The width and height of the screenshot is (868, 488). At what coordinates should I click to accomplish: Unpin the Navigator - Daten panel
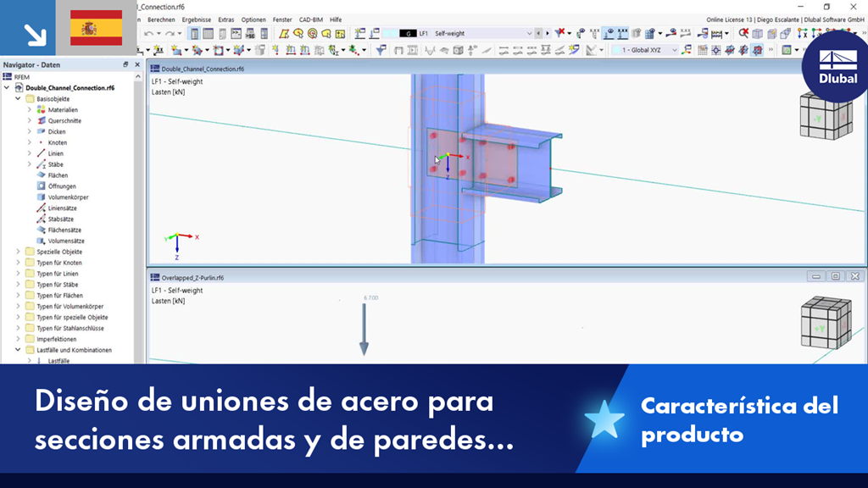126,65
